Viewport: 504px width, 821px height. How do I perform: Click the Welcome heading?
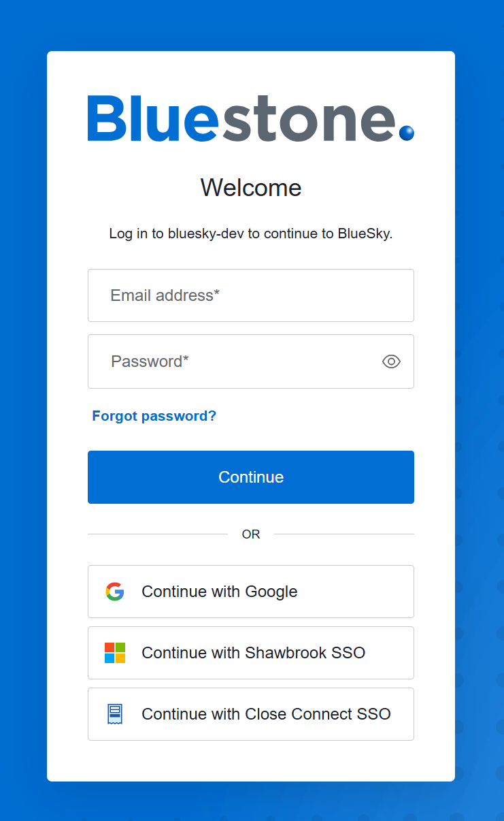(x=251, y=188)
